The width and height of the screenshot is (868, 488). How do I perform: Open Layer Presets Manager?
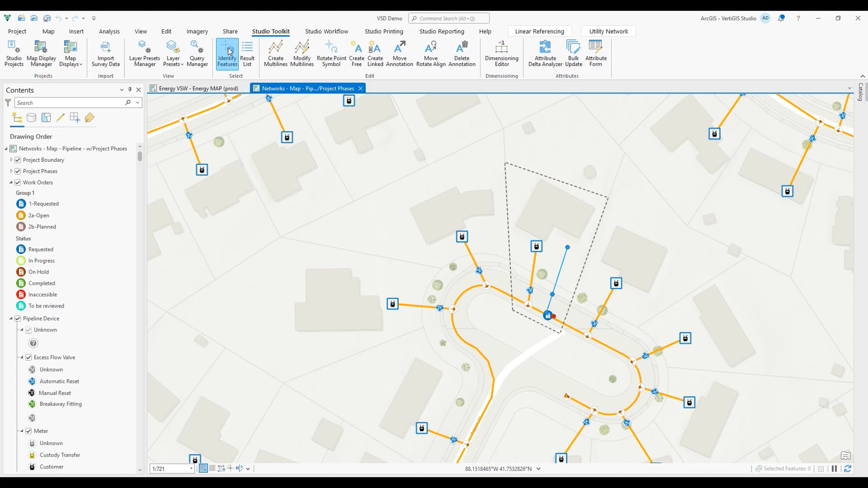[145, 53]
